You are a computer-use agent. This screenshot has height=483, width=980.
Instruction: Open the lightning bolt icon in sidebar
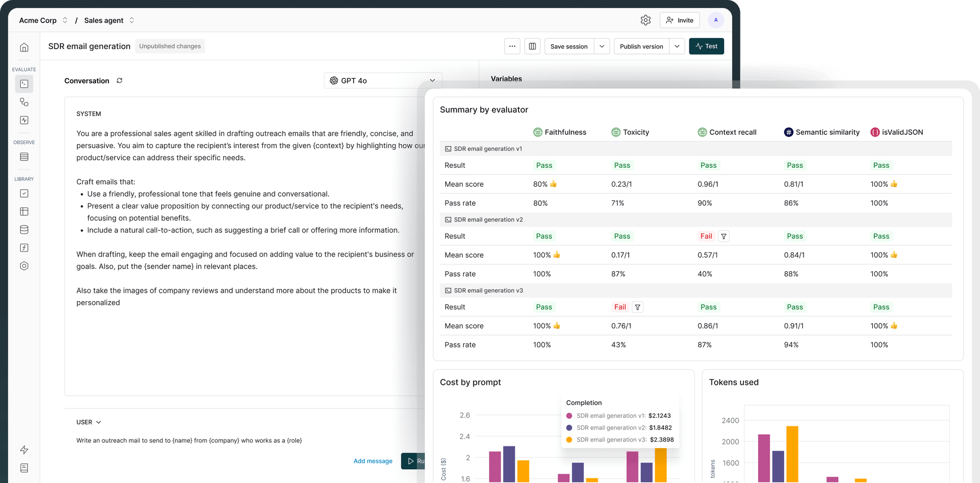24,450
